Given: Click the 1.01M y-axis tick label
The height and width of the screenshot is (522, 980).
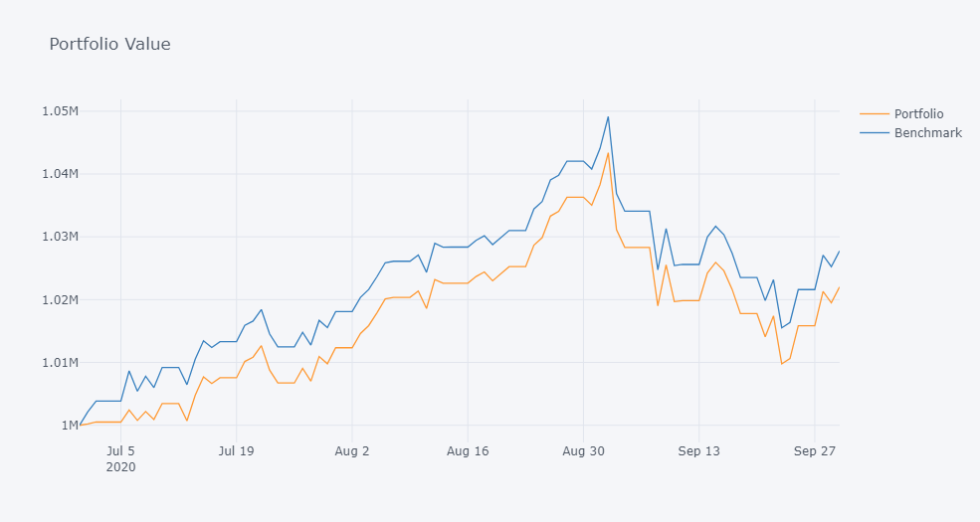Looking at the screenshot, I should 62,362.
